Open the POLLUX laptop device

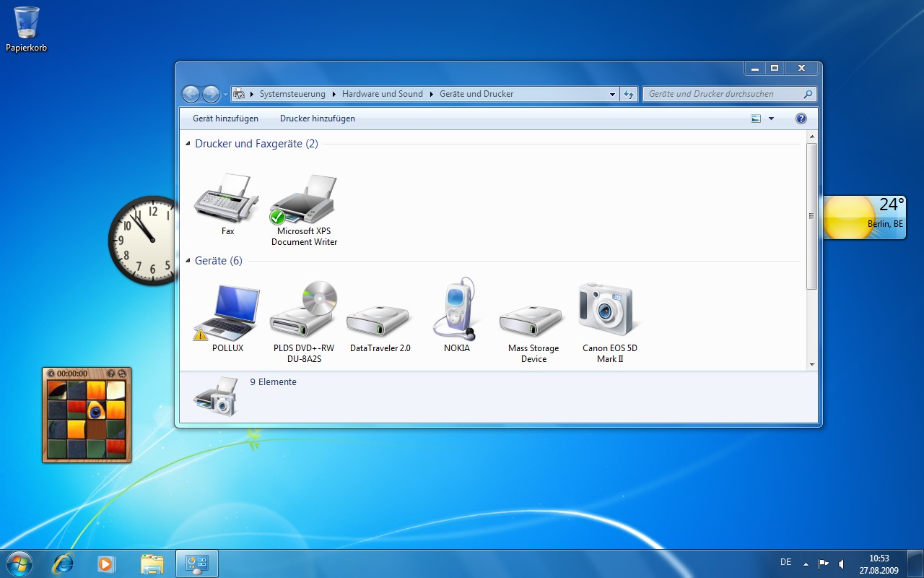pyautogui.click(x=227, y=311)
